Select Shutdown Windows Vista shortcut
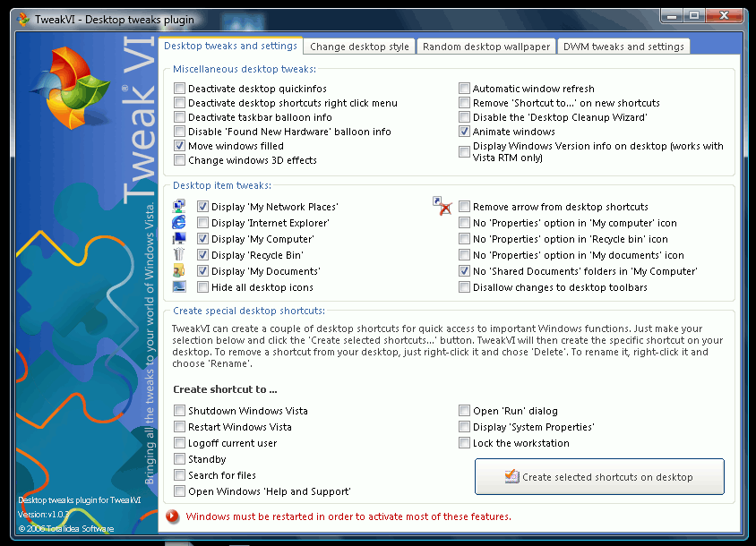 tap(179, 411)
